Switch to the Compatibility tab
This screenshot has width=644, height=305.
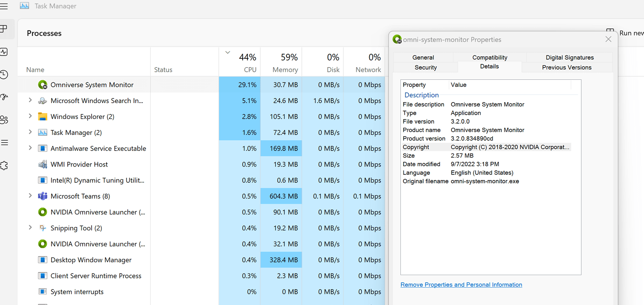coord(490,57)
